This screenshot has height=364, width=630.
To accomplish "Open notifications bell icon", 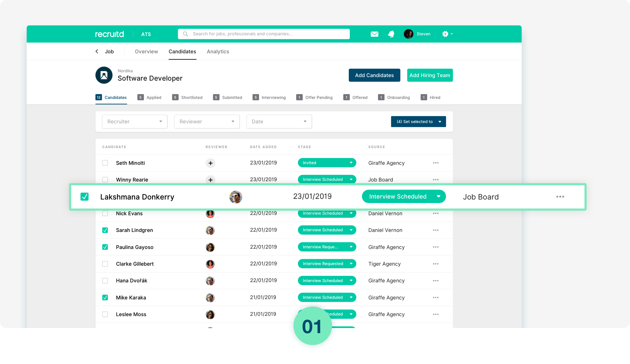I will pyautogui.click(x=391, y=34).
